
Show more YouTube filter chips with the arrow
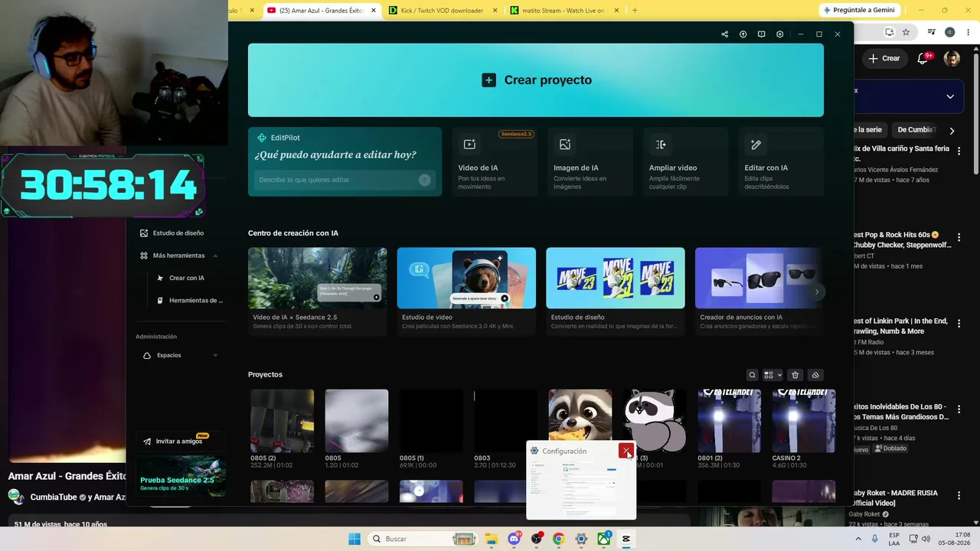[952, 131]
